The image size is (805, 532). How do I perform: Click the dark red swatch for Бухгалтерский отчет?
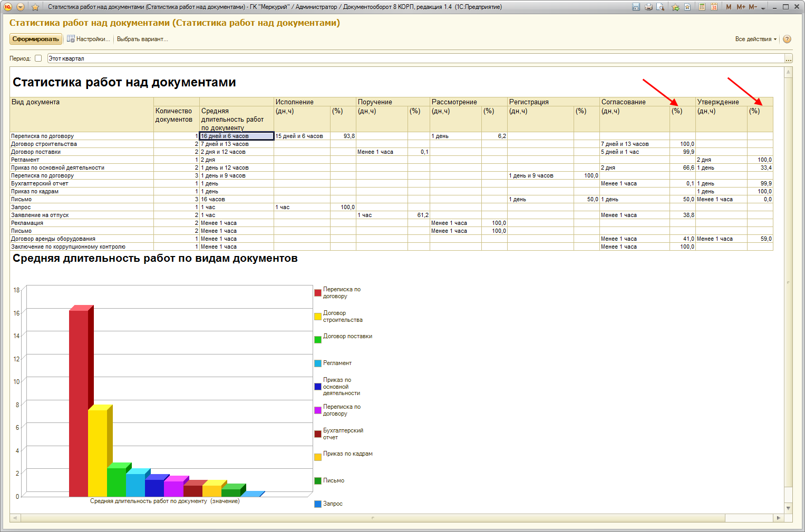point(318,434)
